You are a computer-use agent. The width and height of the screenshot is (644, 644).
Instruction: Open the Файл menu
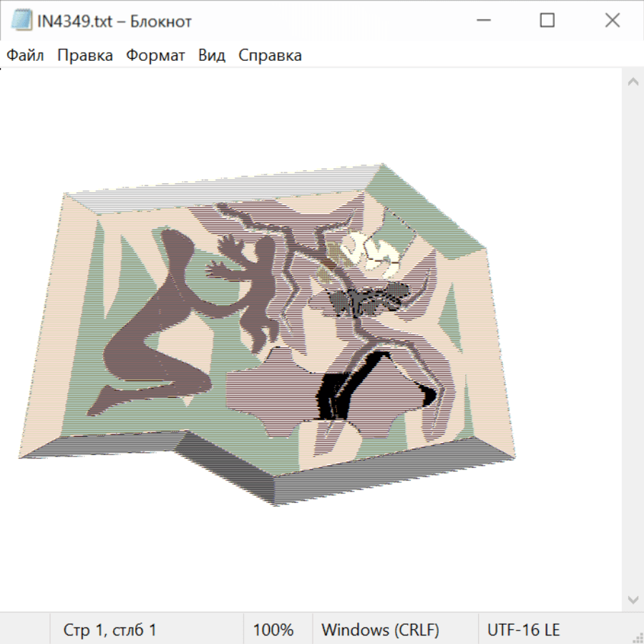coord(25,55)
